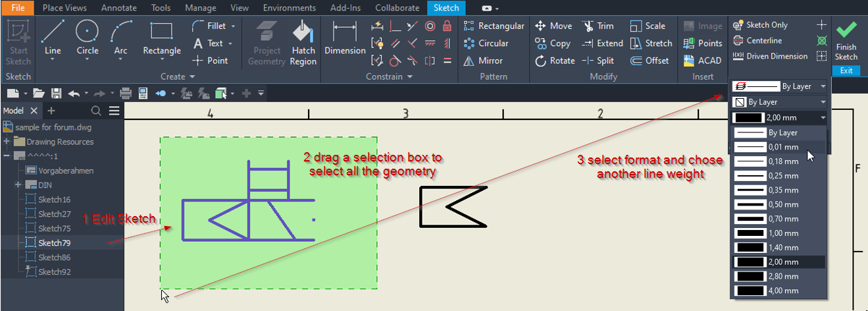868x311 pixels.
Task: Open the line type By Layer dropdown
Action: [779, 86]
